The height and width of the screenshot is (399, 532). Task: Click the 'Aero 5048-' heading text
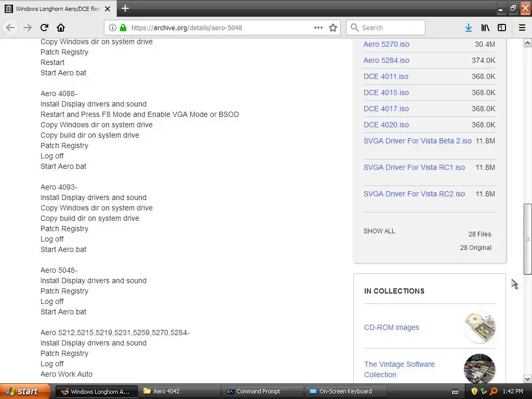point(59,270)
